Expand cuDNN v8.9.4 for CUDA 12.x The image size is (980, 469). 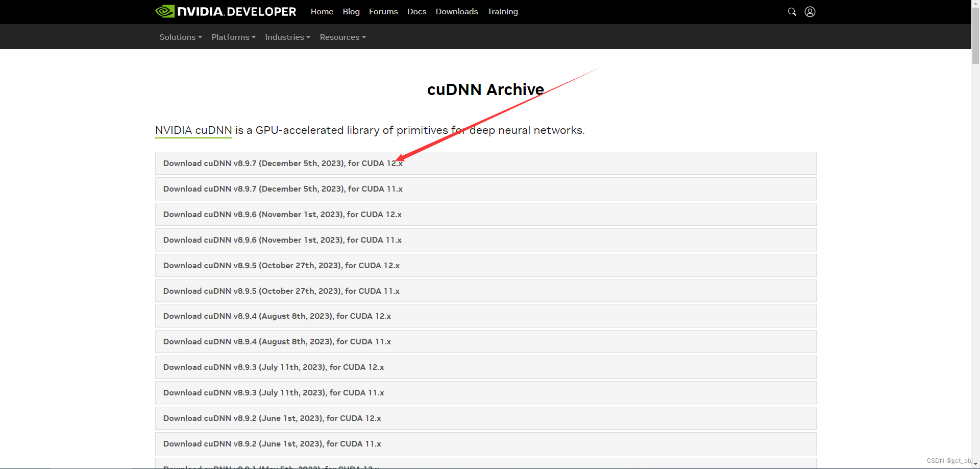tap(485, 316)
